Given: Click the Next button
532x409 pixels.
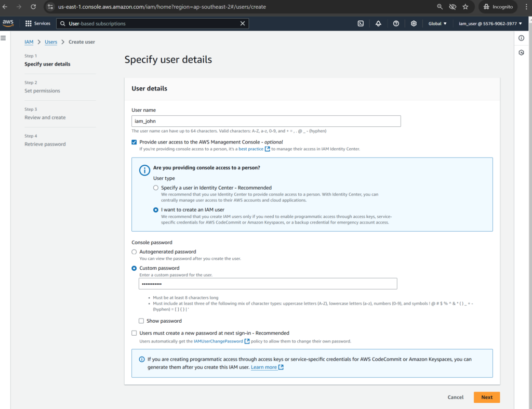Looking at the screenshot, I should pyautogui.click(x=486, y=397).
